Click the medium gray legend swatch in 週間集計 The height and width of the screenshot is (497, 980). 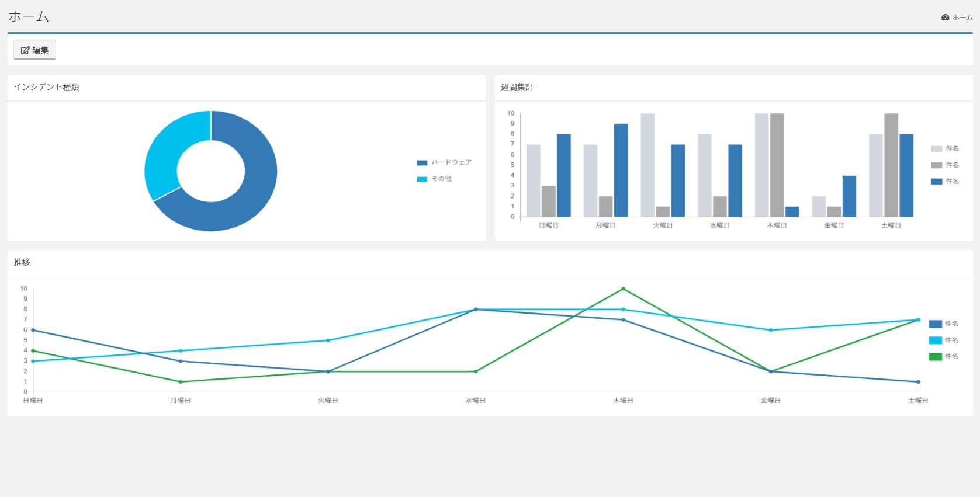(x=936, y=165)
